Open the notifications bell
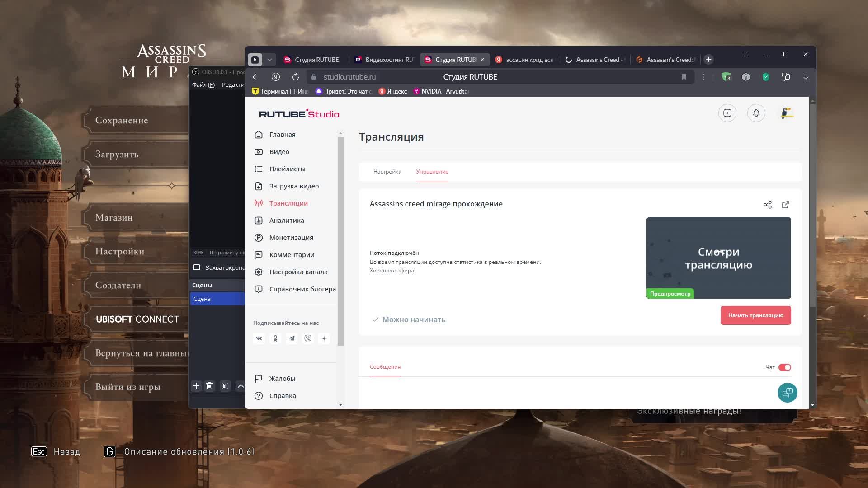 tap(756, 113)
